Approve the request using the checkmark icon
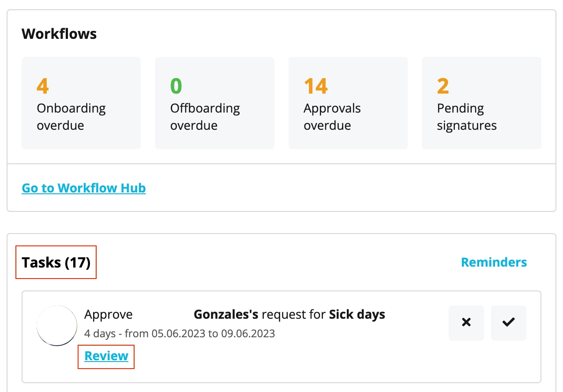Screen dimensions: 563x392 pos(509,323)
